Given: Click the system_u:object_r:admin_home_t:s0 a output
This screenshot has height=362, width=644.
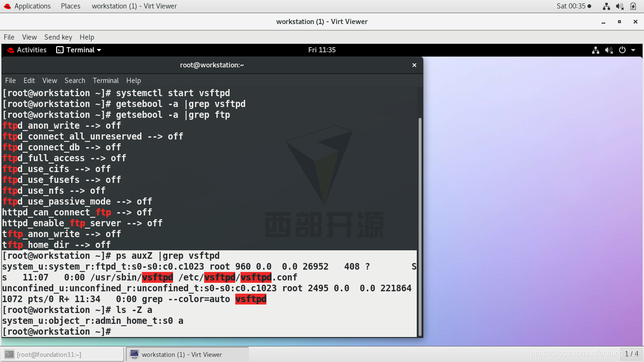Looking at the screenshot, I should [x=93, y=321].
